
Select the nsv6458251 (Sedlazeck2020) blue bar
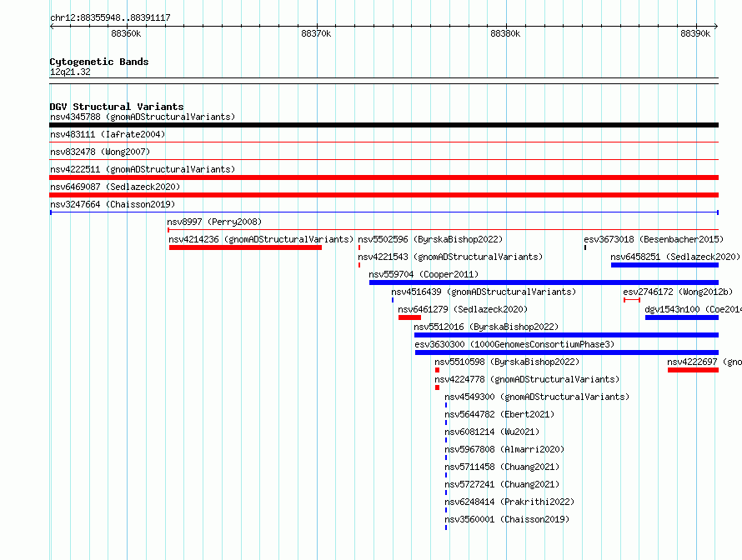click(x=664, y=265)
